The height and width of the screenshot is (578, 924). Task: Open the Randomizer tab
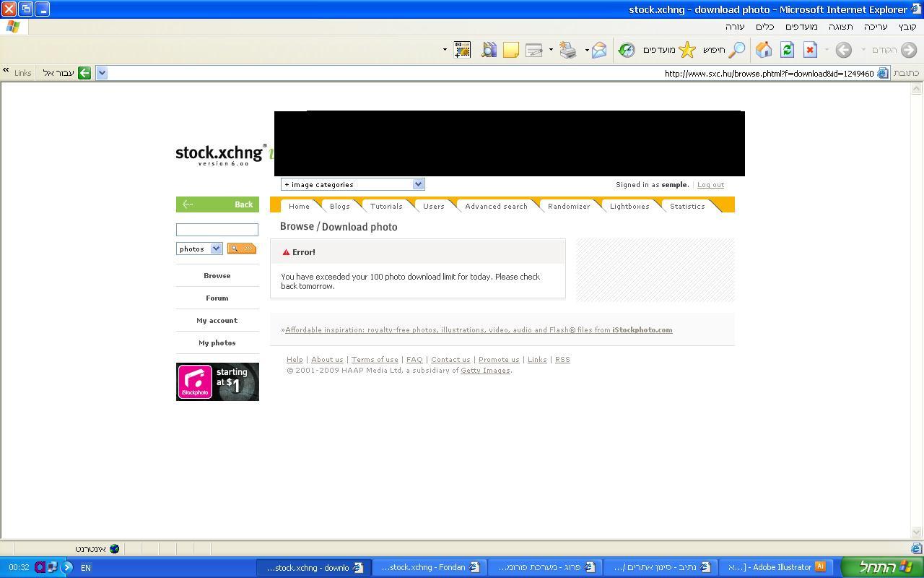(x=569, y=206)
